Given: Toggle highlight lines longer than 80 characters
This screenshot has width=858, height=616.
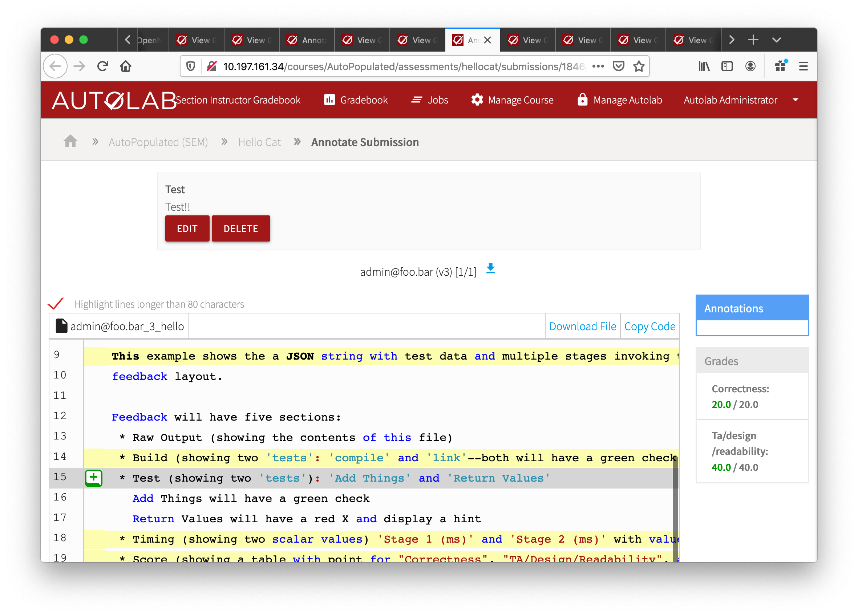Looking at the screenshot, I should [x=56, y=303].
